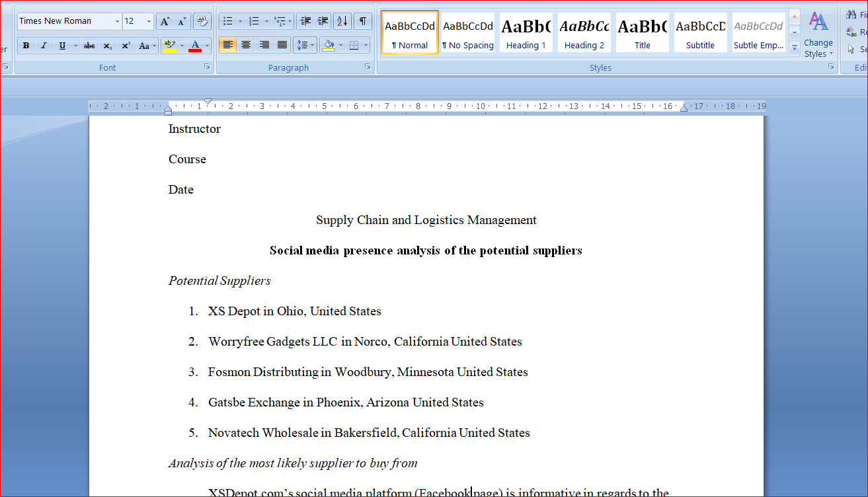Open font size dropdown
Image resolution: width=868 pixels, height=497 pixels.
coord(149,21)
